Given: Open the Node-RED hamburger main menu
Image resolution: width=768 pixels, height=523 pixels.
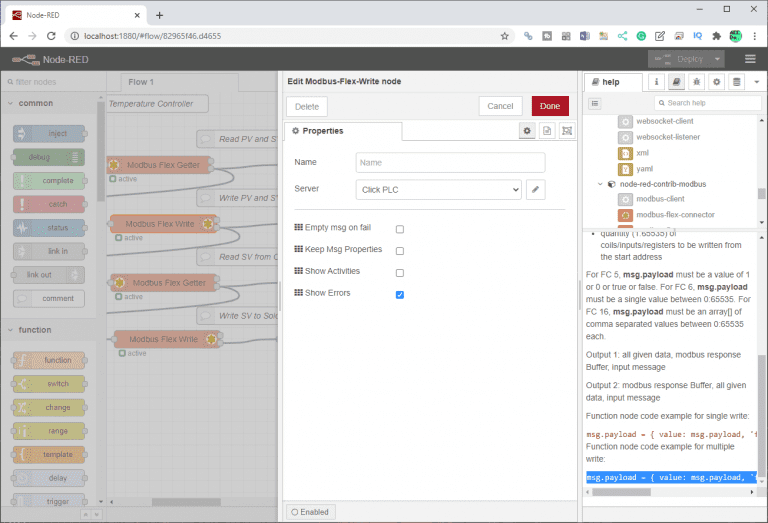Looking at the screenshot, I should (750, 59).
